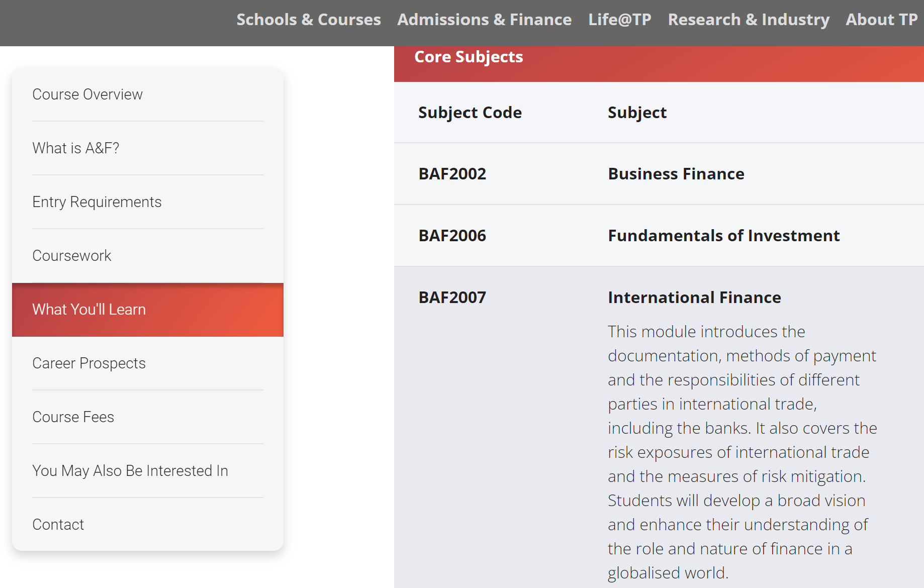This screenshot has height=588, width=924.
Task: Open the Contact page
Action: point(58,524)
